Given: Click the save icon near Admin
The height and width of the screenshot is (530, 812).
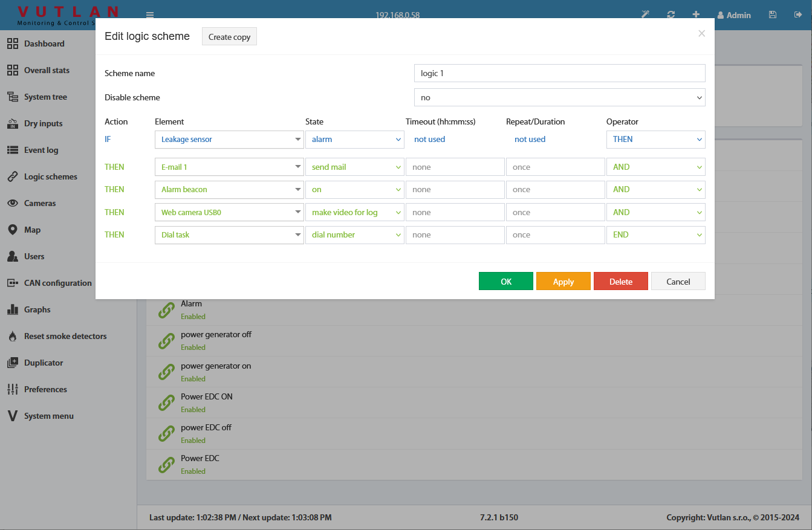Looking at the screenshot, I should coord(772,13).
